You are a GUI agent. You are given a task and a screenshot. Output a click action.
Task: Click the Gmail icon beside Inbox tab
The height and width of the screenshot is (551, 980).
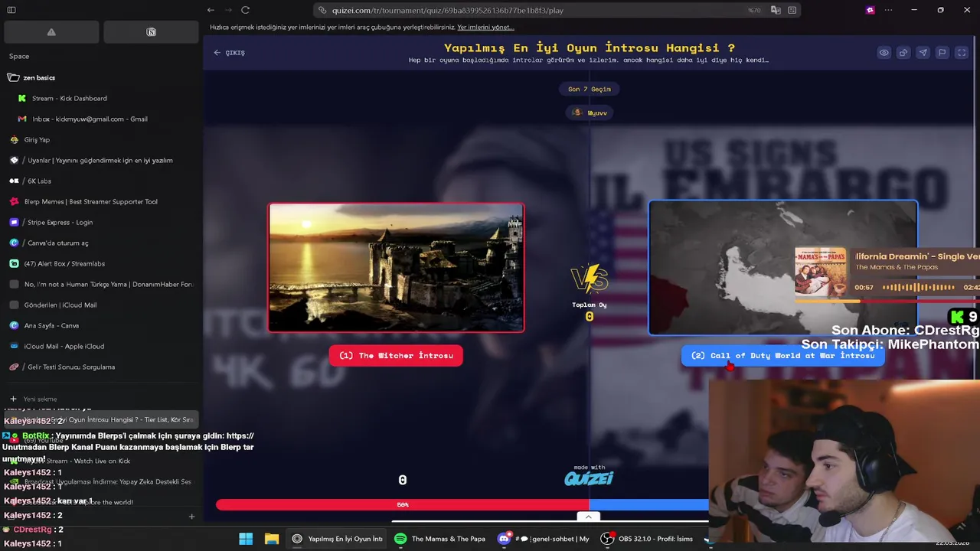(22, 119)
